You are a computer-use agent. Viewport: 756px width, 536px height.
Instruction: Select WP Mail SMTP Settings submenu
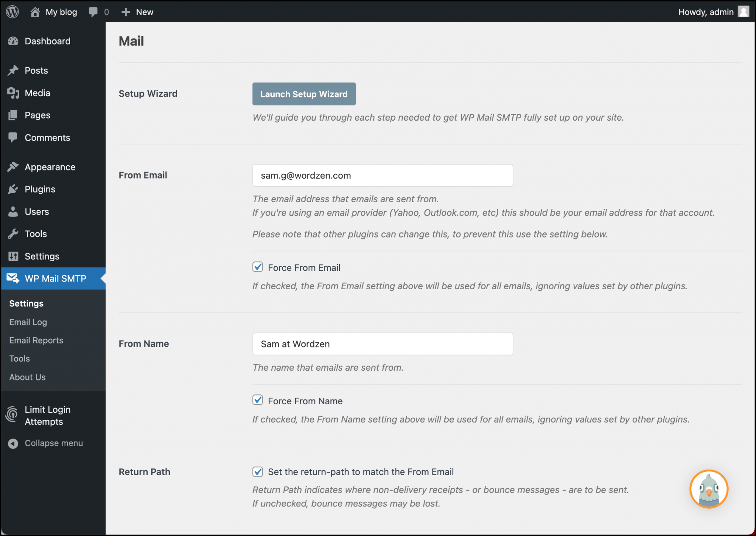26,303
